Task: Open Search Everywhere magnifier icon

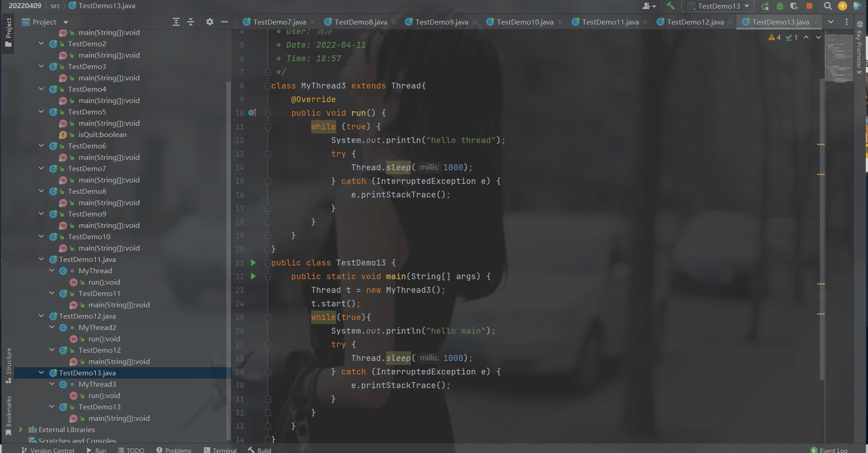Action: [828, 6]
